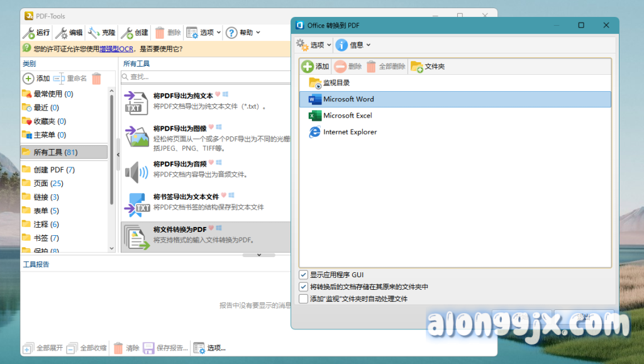Screen dimensions: 644x364
Task: Uncheck '将转换后的文档存储在其原来的文件夹中'
Action: click(303, 286)
